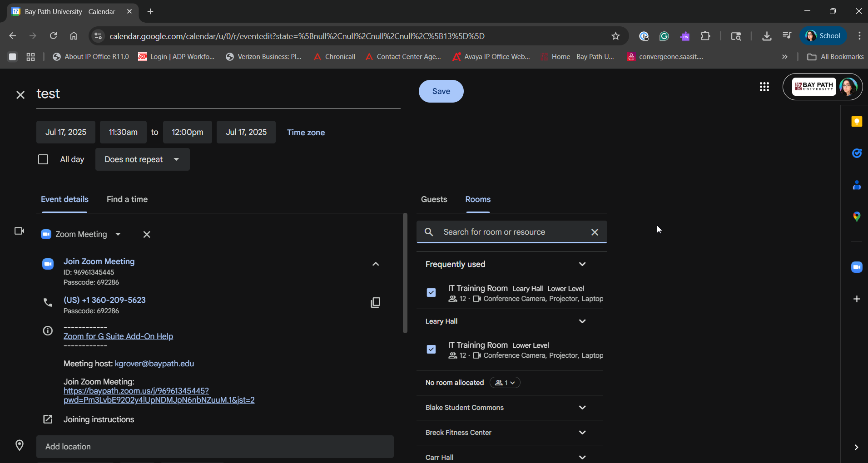Open Google apps grid launcher

[764, 87]
